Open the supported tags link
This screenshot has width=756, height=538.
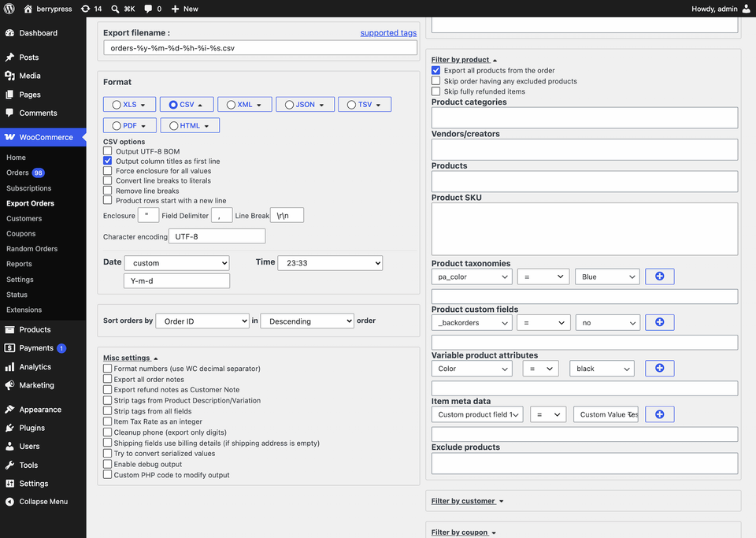point(388,33)
